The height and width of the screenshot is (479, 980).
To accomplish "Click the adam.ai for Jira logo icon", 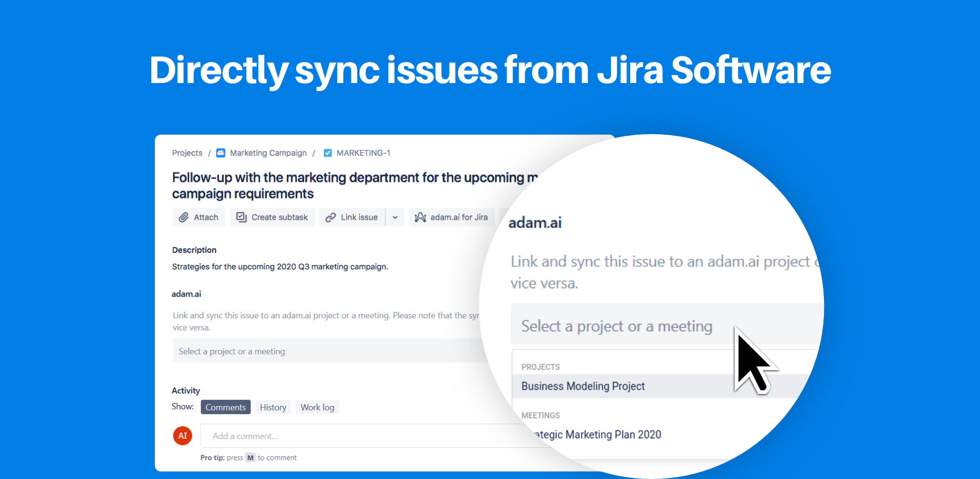I will coord(420,217).
